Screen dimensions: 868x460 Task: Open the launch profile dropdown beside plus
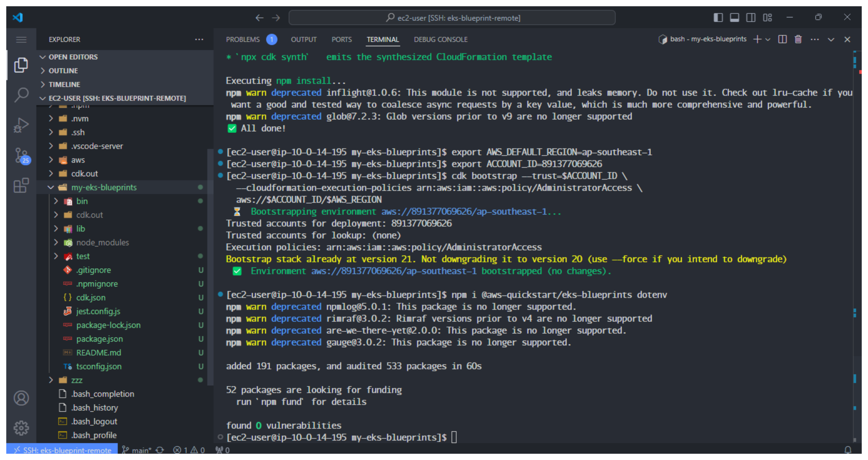[x=768, y=40]
